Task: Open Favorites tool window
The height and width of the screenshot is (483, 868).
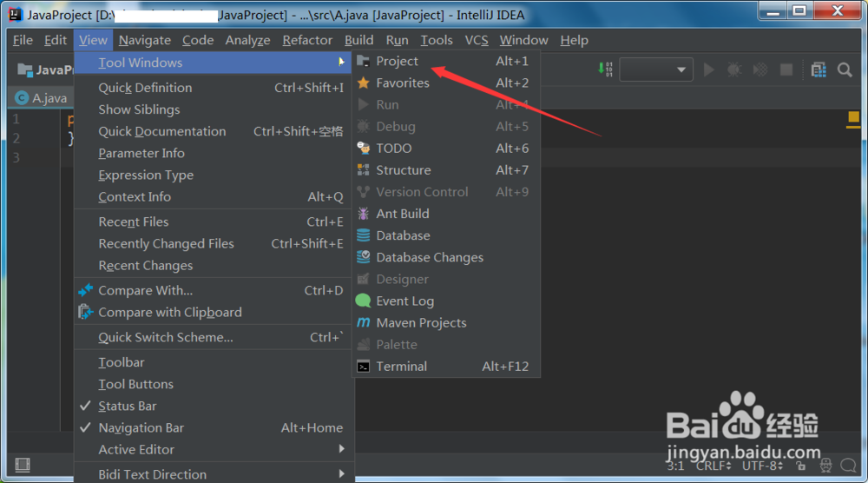Action: click(x=446, y=83)
